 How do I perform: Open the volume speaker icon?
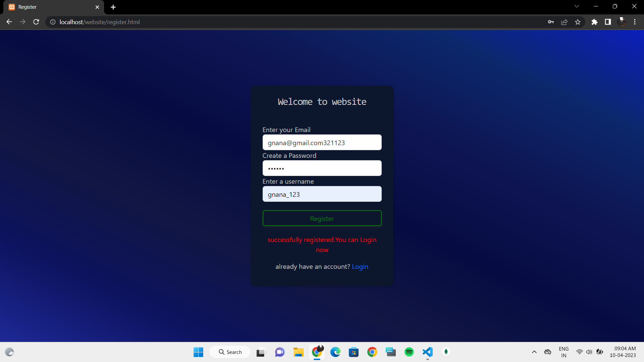click(x=589, y=352)
